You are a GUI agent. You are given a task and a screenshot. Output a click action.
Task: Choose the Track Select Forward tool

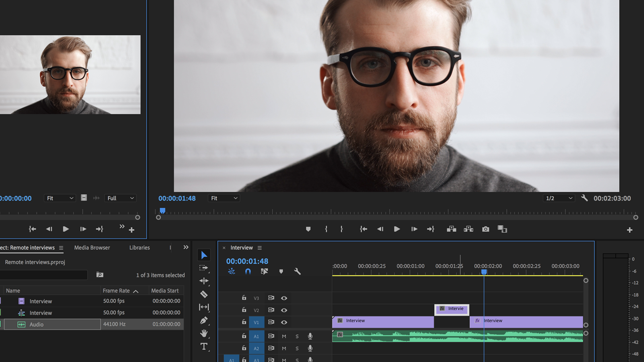click(204, 268)
